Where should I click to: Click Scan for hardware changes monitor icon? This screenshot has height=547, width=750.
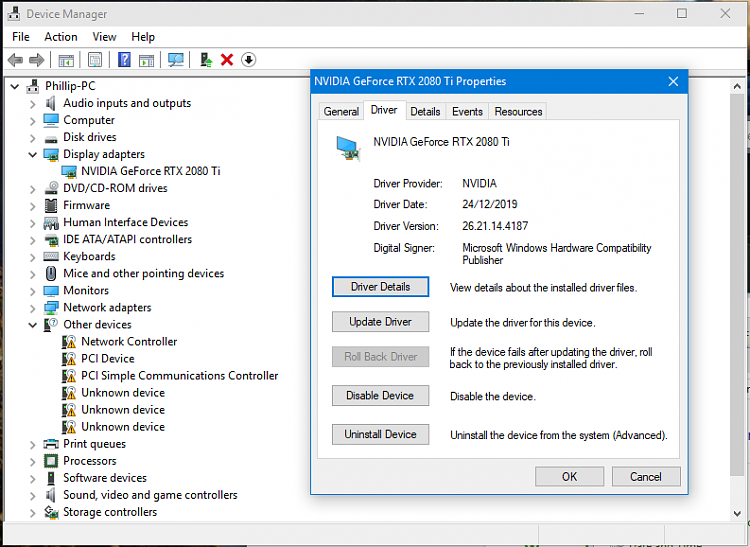(x=176, y=60)
